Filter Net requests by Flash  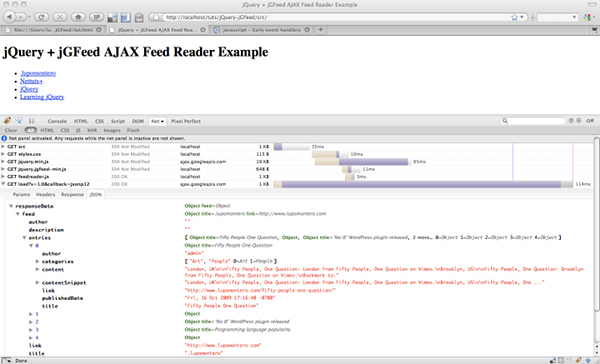133,130
